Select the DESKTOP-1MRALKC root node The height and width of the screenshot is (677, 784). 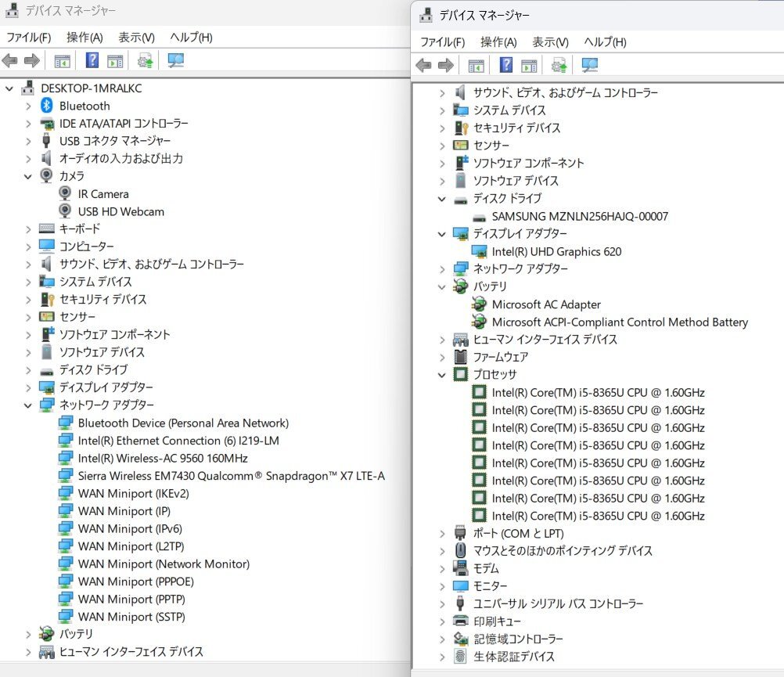(91, 88)
